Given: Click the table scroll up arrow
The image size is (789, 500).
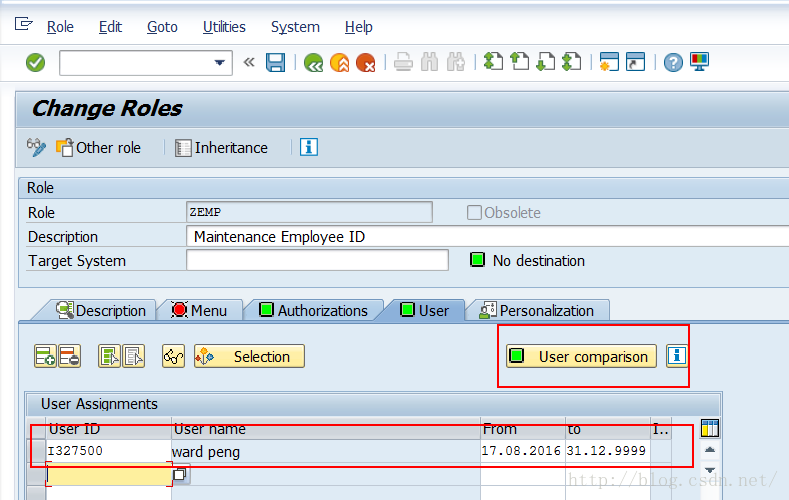Looking at the screenshot, I should (709, 450).
